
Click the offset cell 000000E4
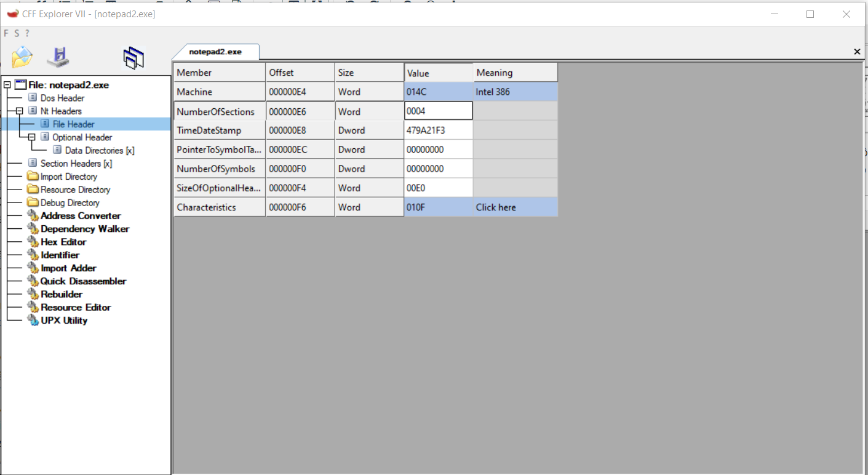300,92
